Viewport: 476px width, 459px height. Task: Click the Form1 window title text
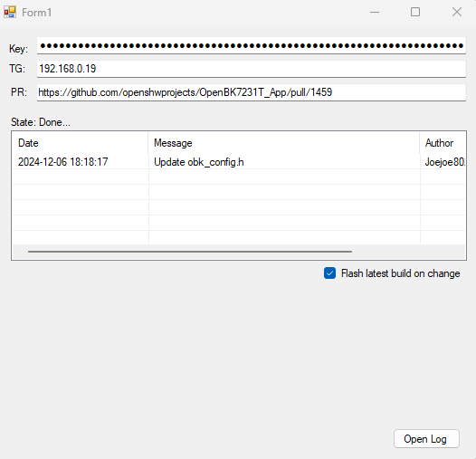coord(37,13)
